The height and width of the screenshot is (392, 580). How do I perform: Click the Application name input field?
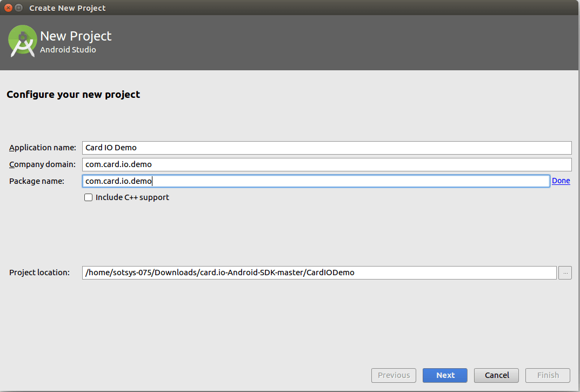[x=326, y=148]
